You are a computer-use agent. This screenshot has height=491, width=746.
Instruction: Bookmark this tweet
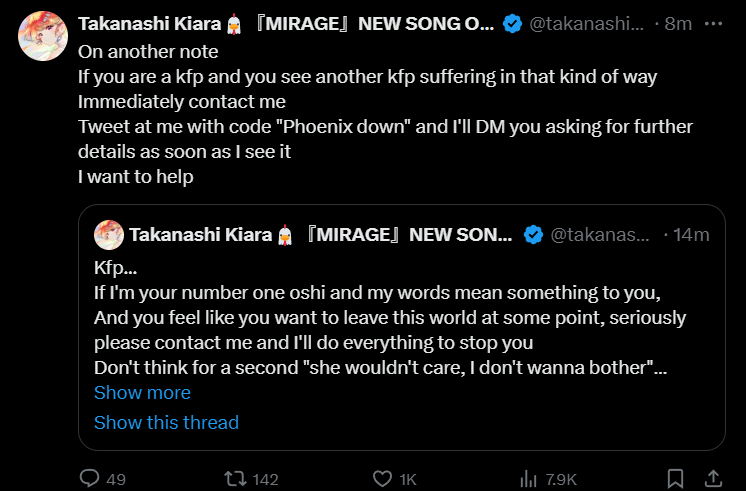pos(676,478)
